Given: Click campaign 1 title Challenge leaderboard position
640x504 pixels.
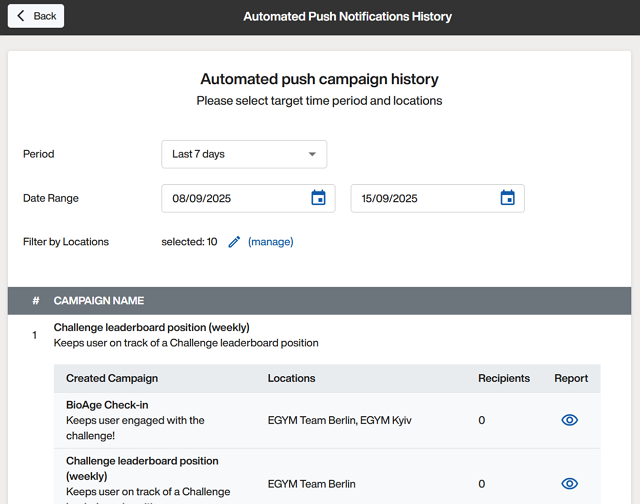Looking at the screenshot, I should (151, 327).
